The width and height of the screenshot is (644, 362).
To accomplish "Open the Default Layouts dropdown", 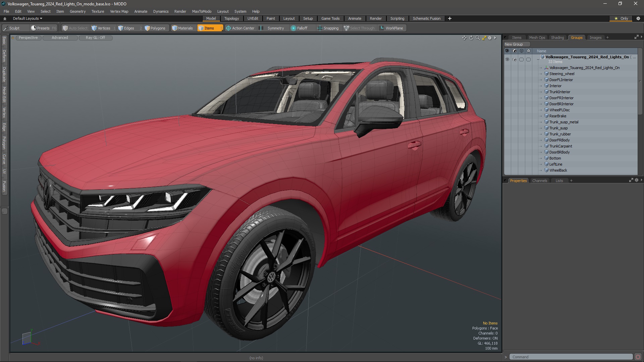I will click(28, 18).
